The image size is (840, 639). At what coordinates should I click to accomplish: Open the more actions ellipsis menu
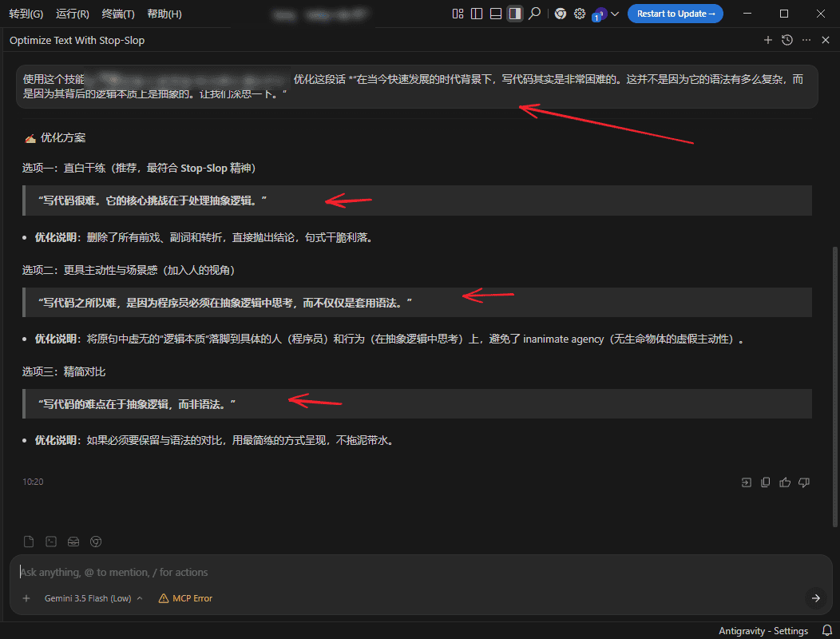pyautogui.click(x=806, y=40)
